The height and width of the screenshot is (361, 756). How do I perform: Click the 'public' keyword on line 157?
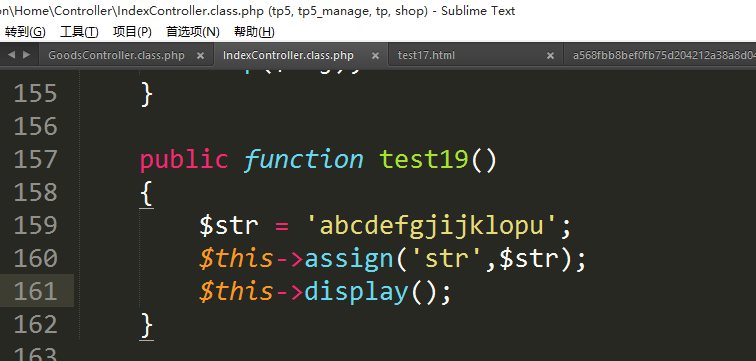(184, 160)
